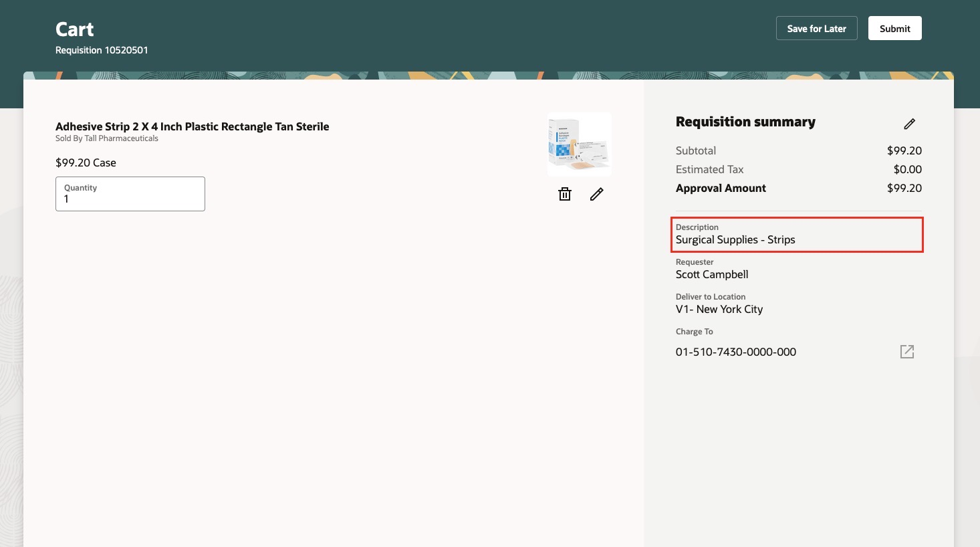This screenshot has width=980, height=547.
Task: Click the requester name 'Scott Campbell'
Action: pyautogui.click(x=712, y=274)
